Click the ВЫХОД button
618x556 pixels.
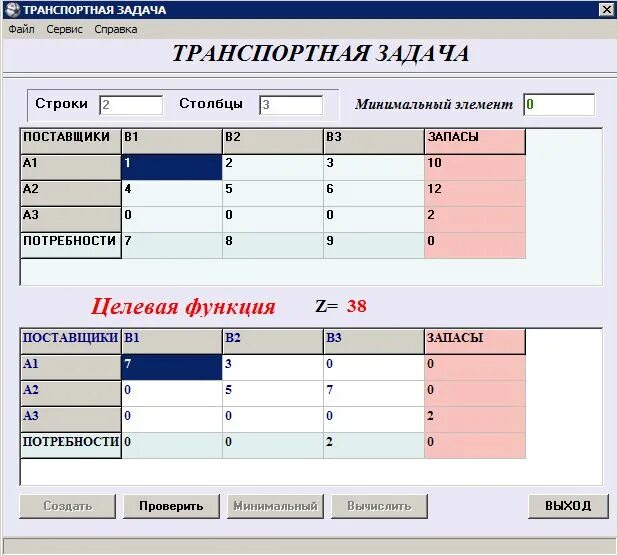568,506
